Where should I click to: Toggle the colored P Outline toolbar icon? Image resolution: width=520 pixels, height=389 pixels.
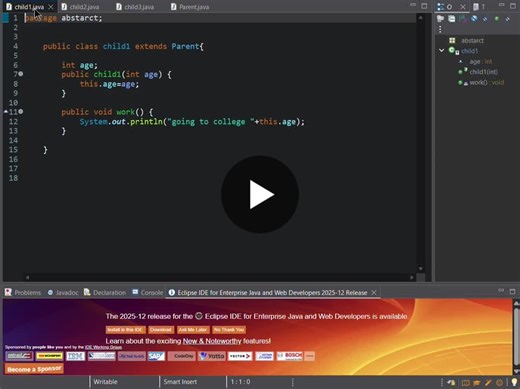(463, 19)
